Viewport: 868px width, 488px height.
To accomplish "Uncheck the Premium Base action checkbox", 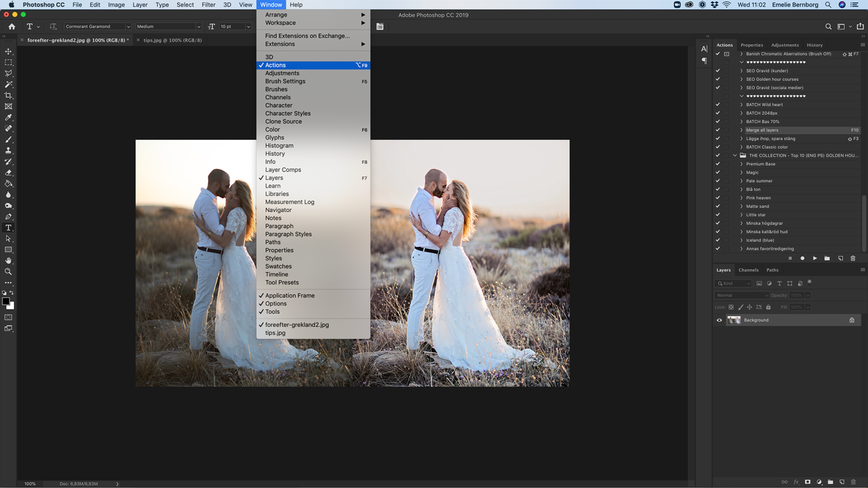I will [718, 164].
